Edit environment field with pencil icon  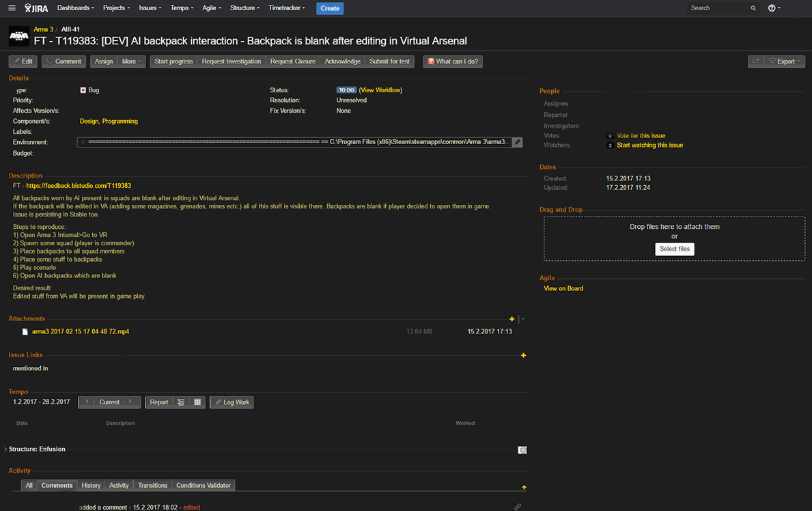(x=517, y=142)
